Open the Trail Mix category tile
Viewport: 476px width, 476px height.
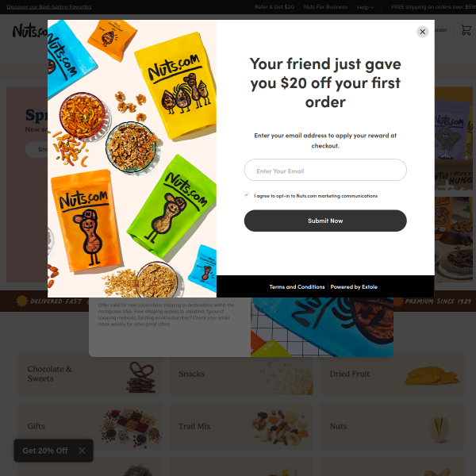pyautogui.click(x=240, y=427)
